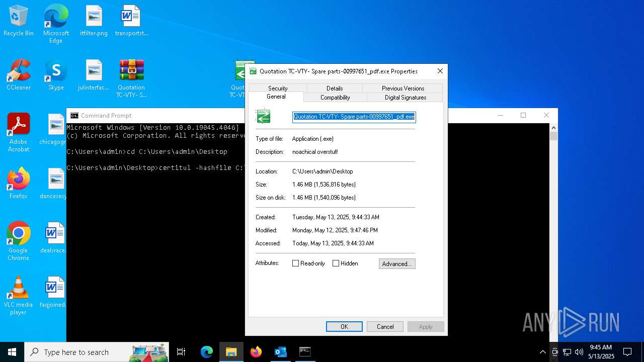Viewport: 644px width, 362px height.
Task: Open the notification center icon
Action: (627, 352)
